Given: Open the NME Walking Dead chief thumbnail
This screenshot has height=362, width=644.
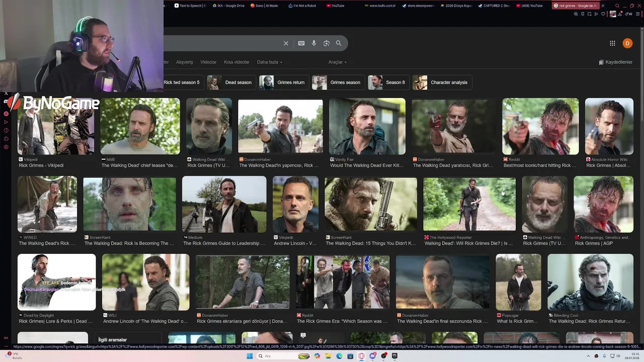Looking at the screenshot, I should click(140, 126).
